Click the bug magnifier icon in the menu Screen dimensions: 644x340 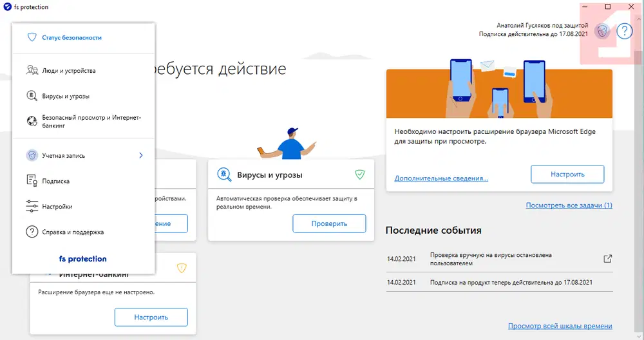click(32, 96)
